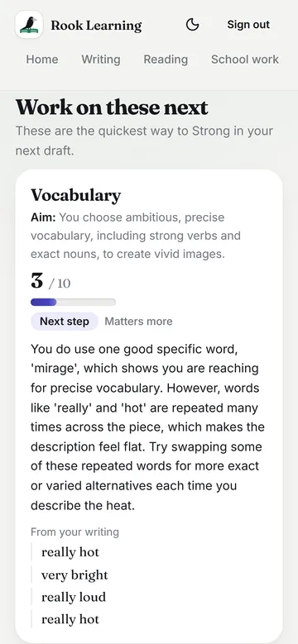Screen dimensions: 298x644
Task: Open the School work navigation tab
Action: (245, 60)
